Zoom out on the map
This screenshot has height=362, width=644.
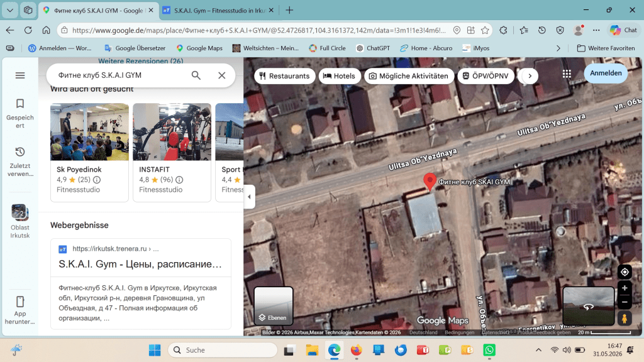coord(625,302)
